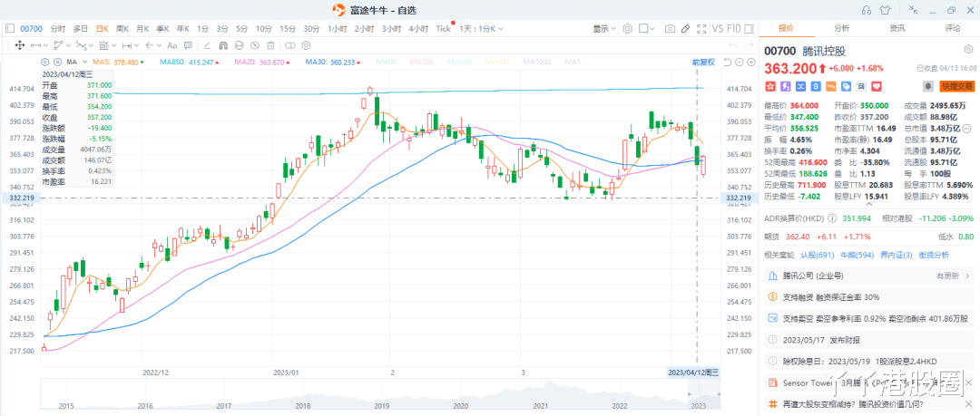Switch to the 30分 chart interval

coord(311,29)
